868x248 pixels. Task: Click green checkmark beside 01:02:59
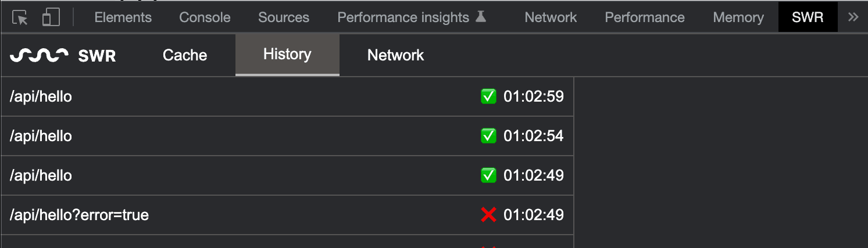pos(488,96)
